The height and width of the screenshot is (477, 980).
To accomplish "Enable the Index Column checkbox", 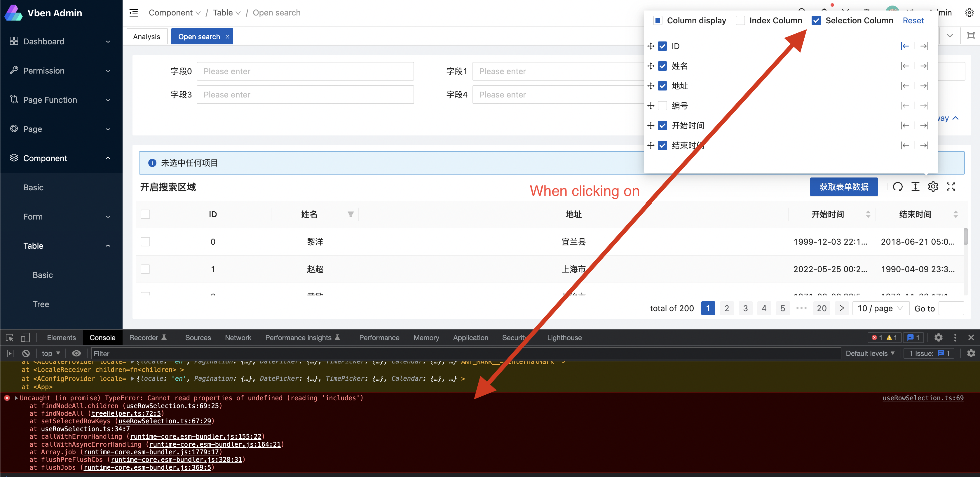I will pos(740,20).
